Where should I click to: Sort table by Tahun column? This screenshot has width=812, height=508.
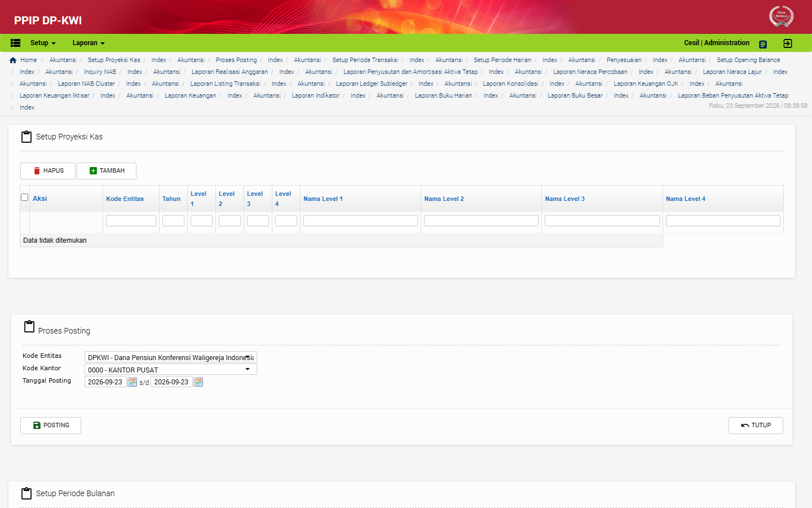[x=171, y=199]
